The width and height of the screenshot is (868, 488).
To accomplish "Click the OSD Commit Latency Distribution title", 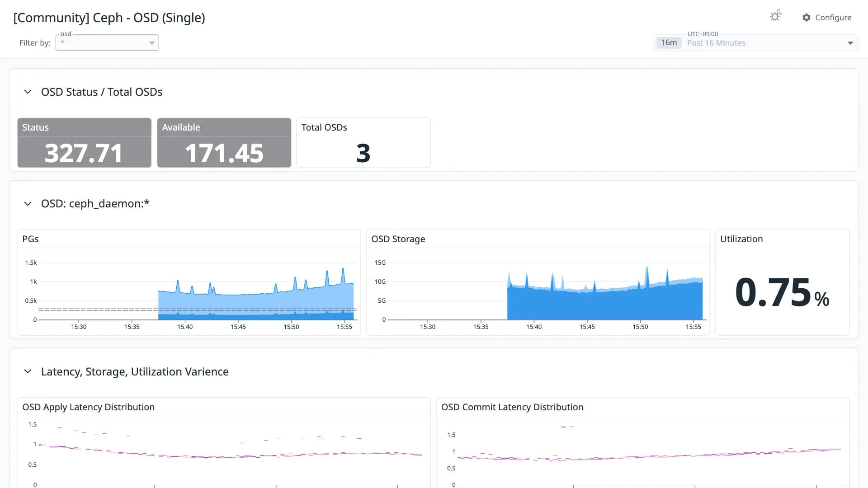I will click(x=512, y=407).
